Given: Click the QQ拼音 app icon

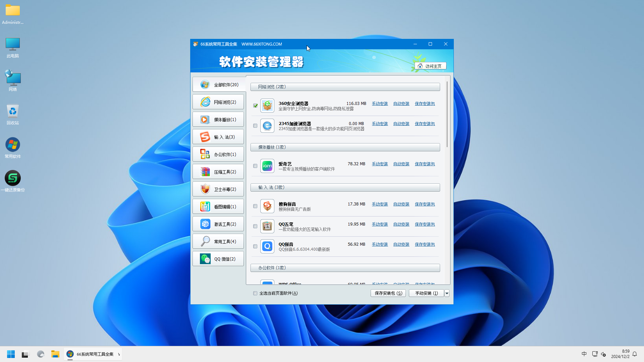Looking at the screenshot, I should coord(267,246).
